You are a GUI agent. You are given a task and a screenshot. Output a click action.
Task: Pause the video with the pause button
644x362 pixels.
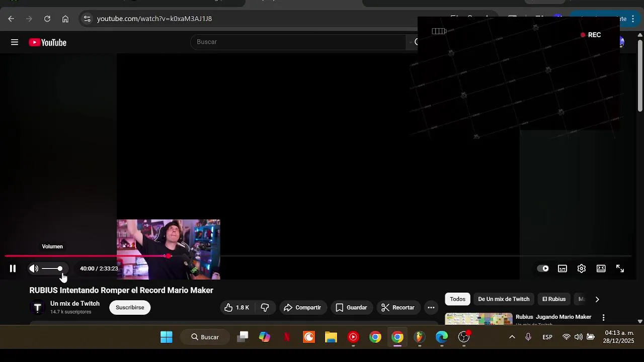coord(13,268)
